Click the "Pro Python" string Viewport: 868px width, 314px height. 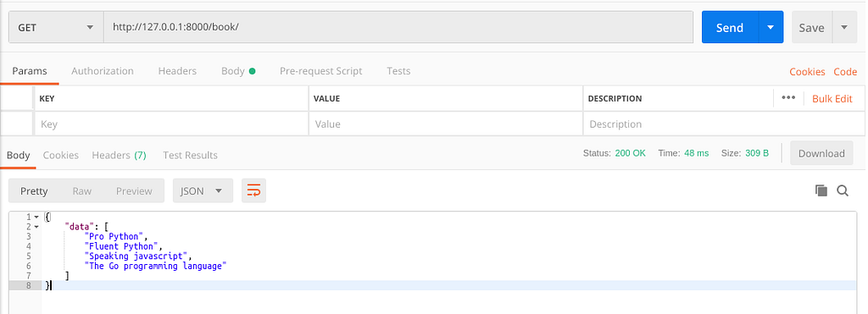(x=115, y=237)
